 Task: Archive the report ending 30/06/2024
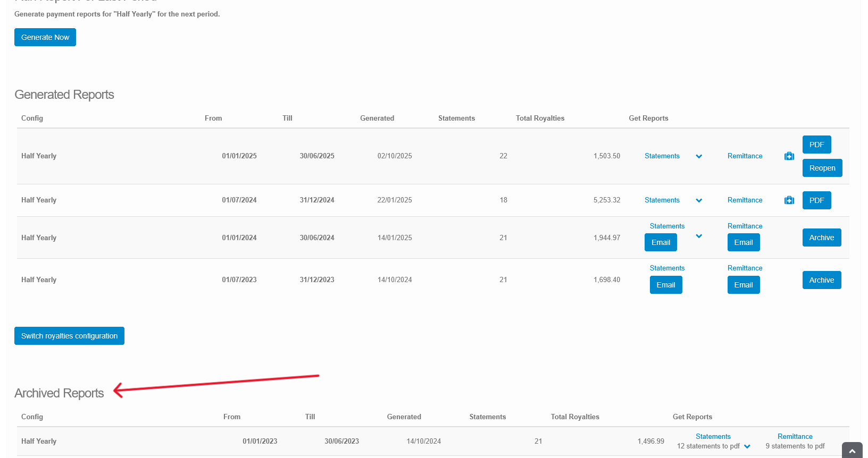(x=821, y=238)
